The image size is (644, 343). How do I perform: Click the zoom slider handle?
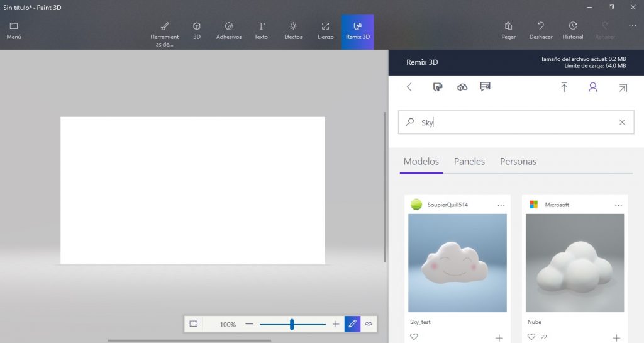click(292, 324)
